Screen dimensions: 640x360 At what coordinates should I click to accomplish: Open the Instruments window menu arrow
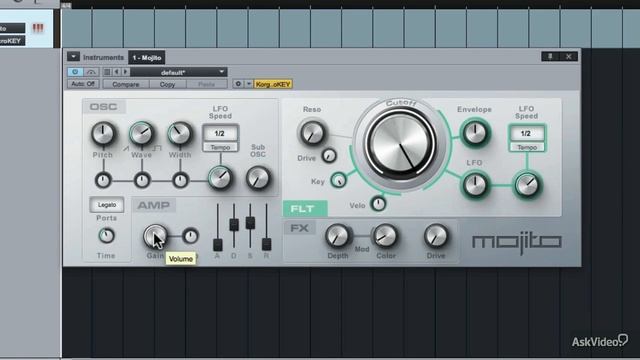tap(73, 56)
